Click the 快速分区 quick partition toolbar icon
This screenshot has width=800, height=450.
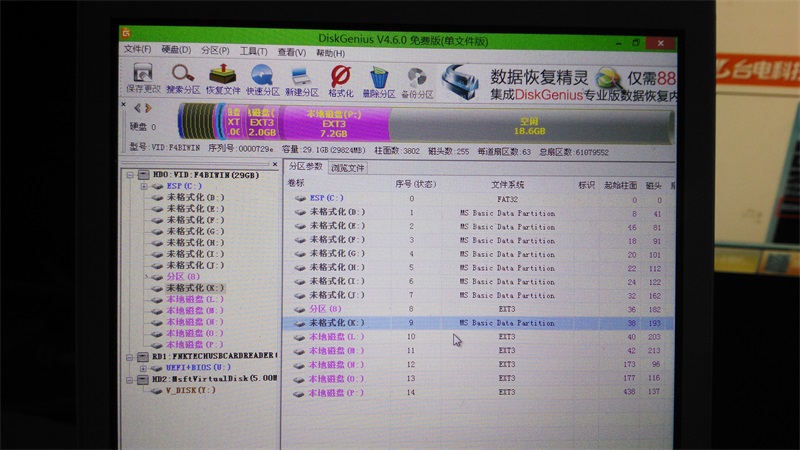(262, 80)
